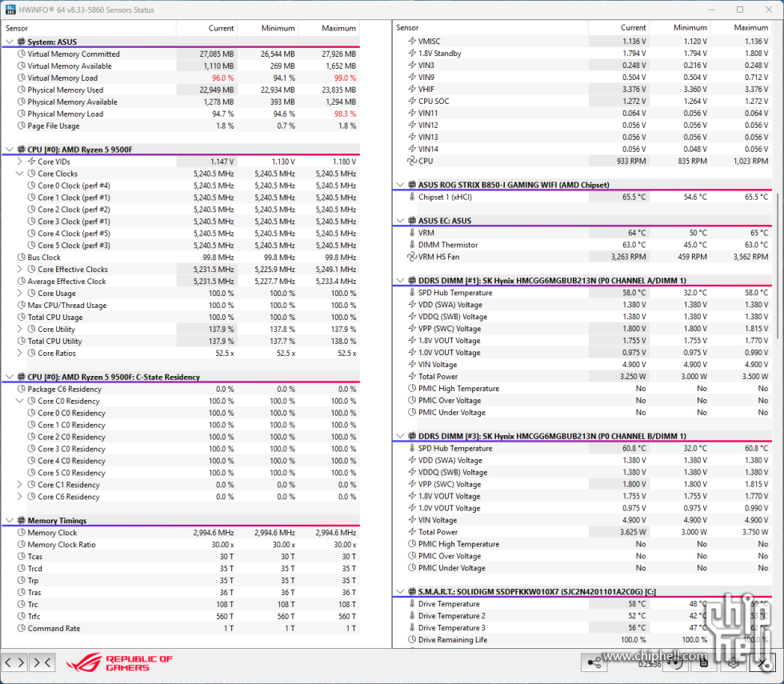Collapse the System: ASUS sensor group

click(9, 42)
